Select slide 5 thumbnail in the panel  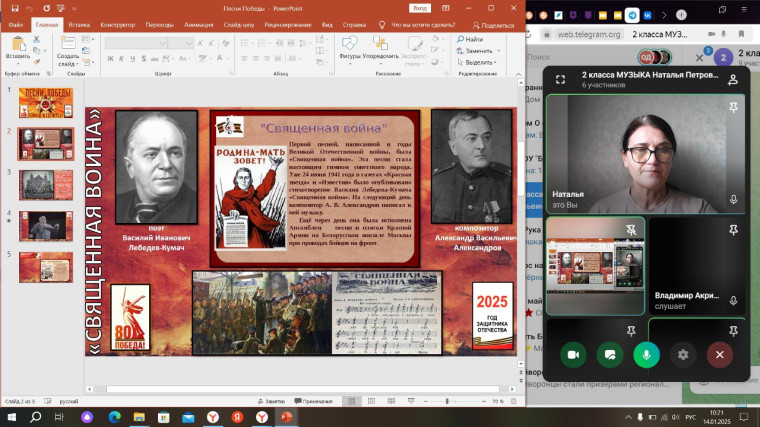pos(46,267)
